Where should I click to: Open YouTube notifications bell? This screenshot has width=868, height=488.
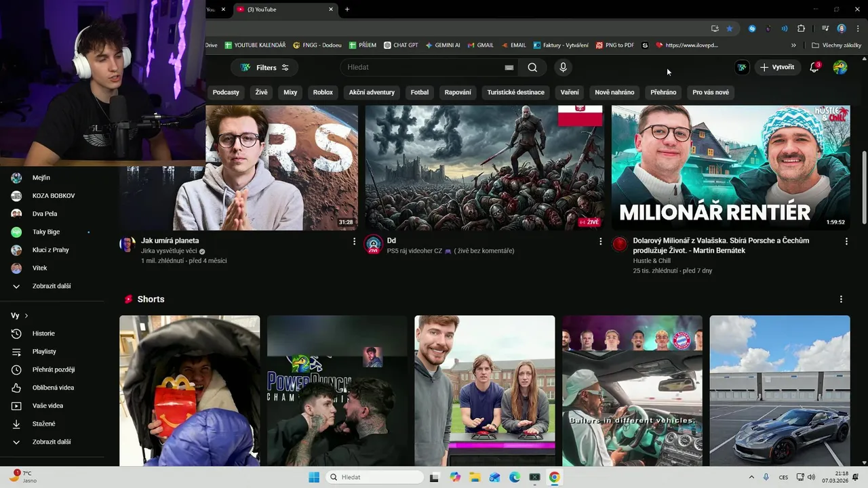click(814, 67)
